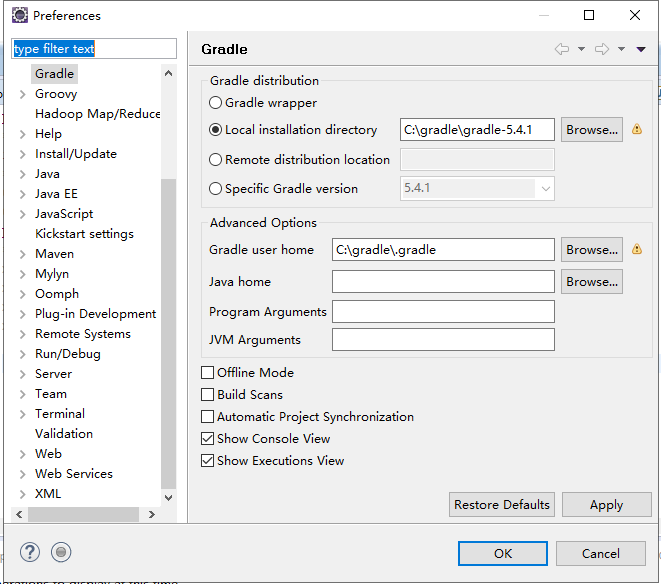
Task: Enable Automatic Project Synchronization checkbox
Action: [207, 417]
